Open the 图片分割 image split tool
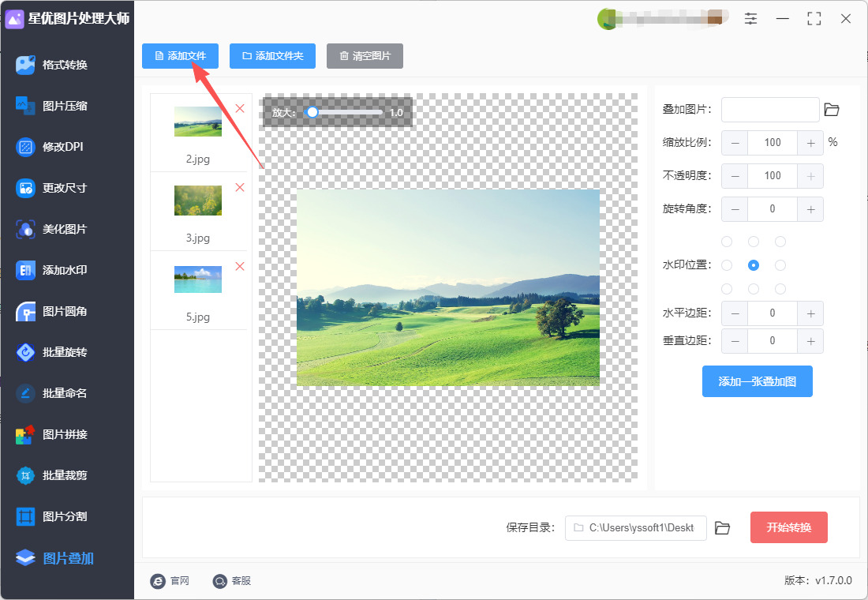 [x=52, y=516]
